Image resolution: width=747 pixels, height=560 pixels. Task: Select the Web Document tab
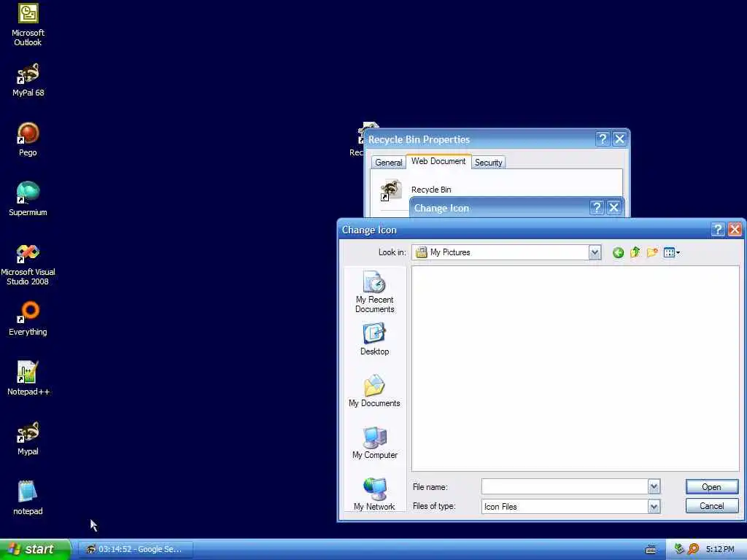[x=438, y=161]
